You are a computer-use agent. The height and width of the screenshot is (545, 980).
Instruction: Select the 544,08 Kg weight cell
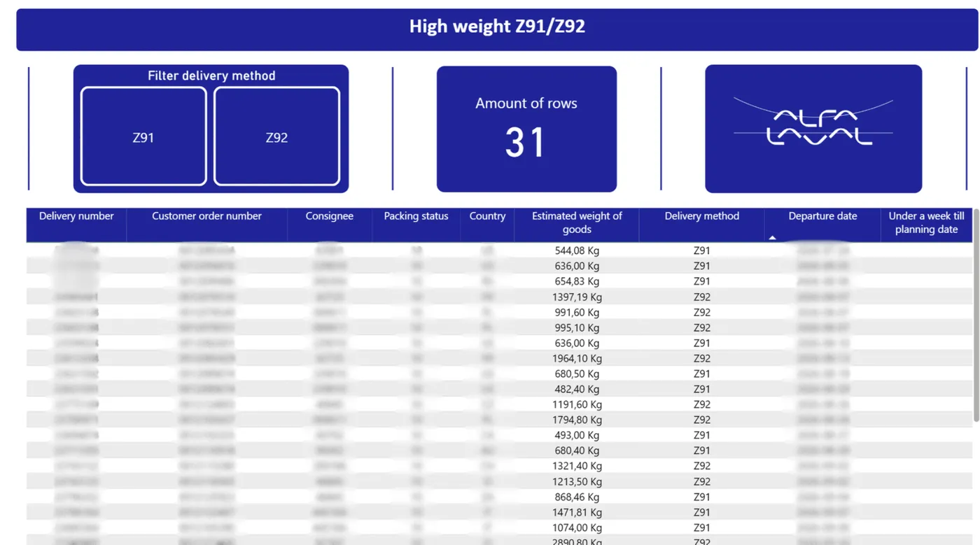click(577, 250)
